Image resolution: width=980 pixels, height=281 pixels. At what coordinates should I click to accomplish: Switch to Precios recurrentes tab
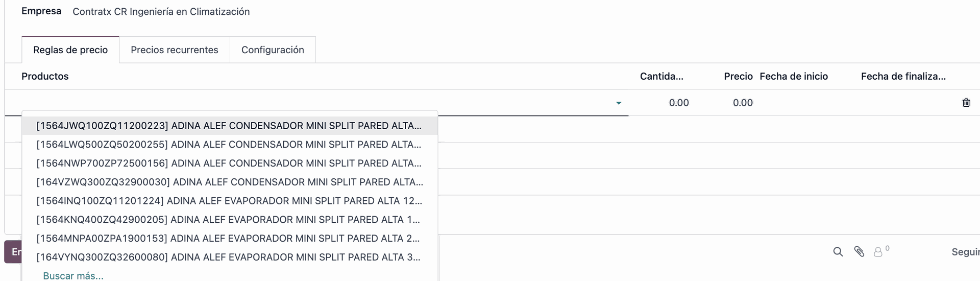coord(174,50)
